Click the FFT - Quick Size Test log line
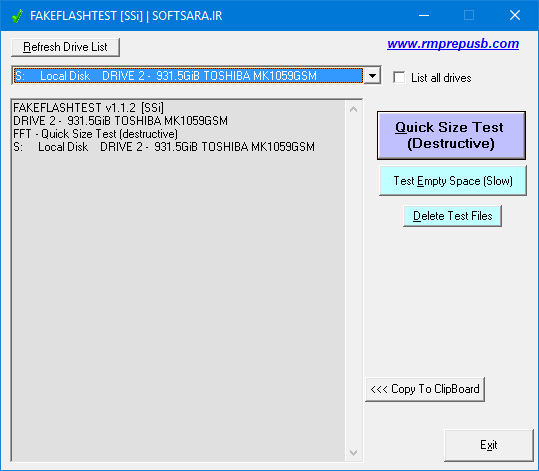 95,134
